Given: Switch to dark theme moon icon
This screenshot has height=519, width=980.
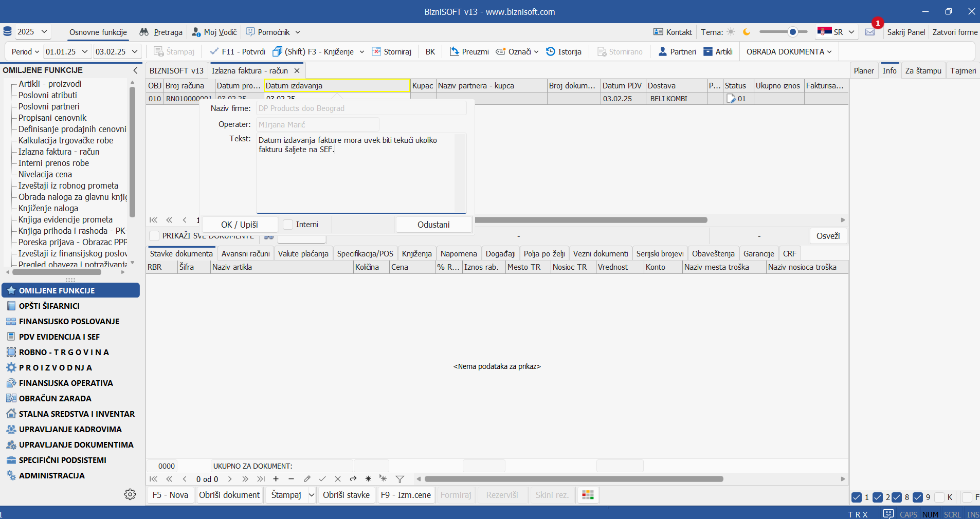Looking at the screenshot, I should click(x=747, y=32).
